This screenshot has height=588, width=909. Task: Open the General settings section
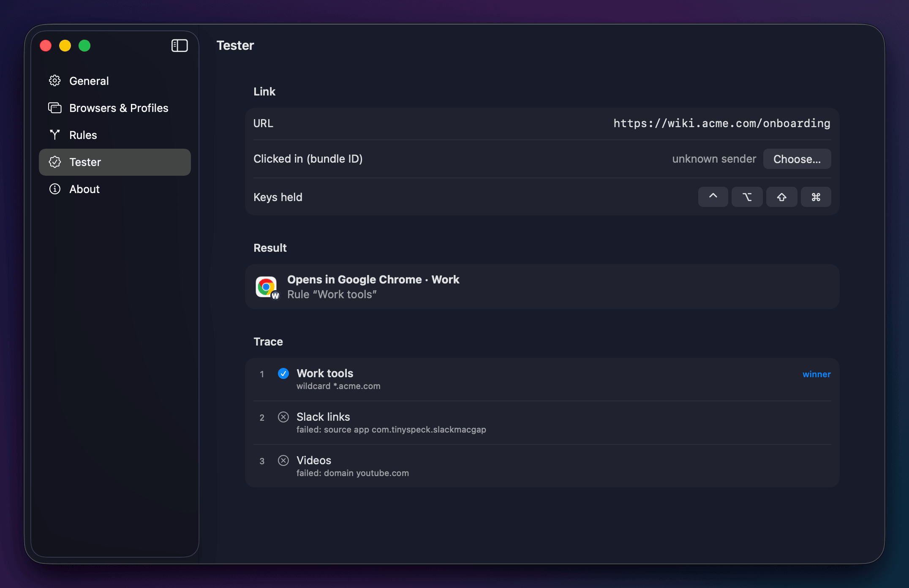(x=115, y=81)
